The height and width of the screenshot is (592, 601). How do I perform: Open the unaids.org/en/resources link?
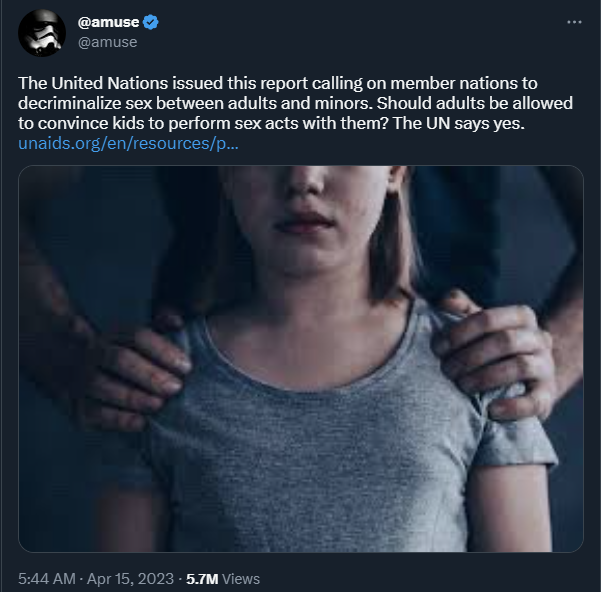[128, 143]
